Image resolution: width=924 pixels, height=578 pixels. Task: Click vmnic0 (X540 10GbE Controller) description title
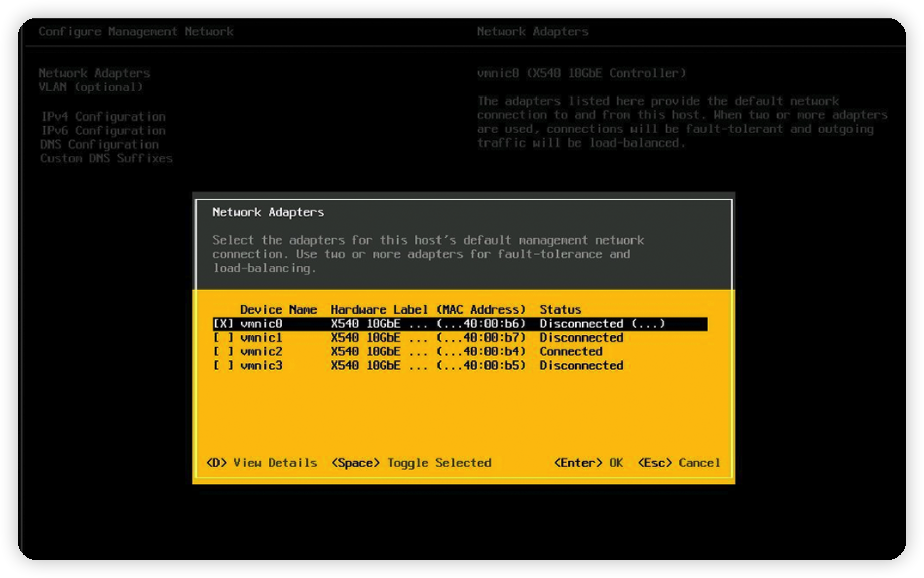(x=581, y=73)
